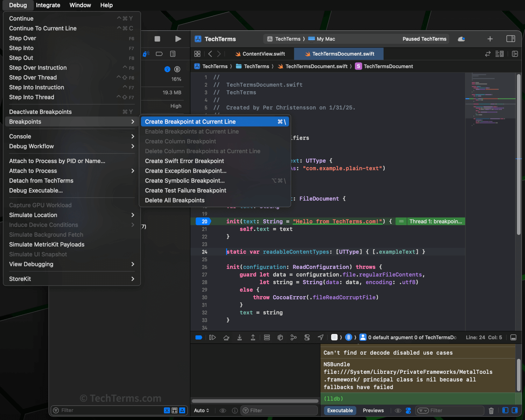Open the Auto variables scope dropdown
This screenshot has height=420, width=525.
[x=202, y=411]
